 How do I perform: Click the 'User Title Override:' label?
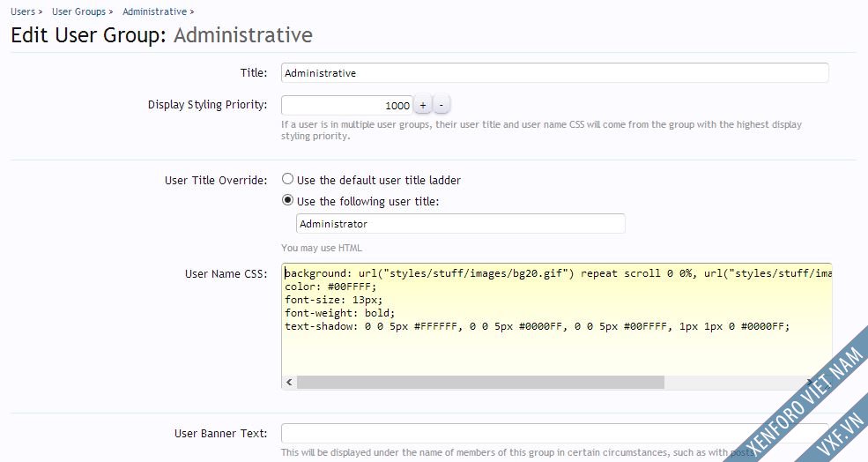[x=215, y=180]
